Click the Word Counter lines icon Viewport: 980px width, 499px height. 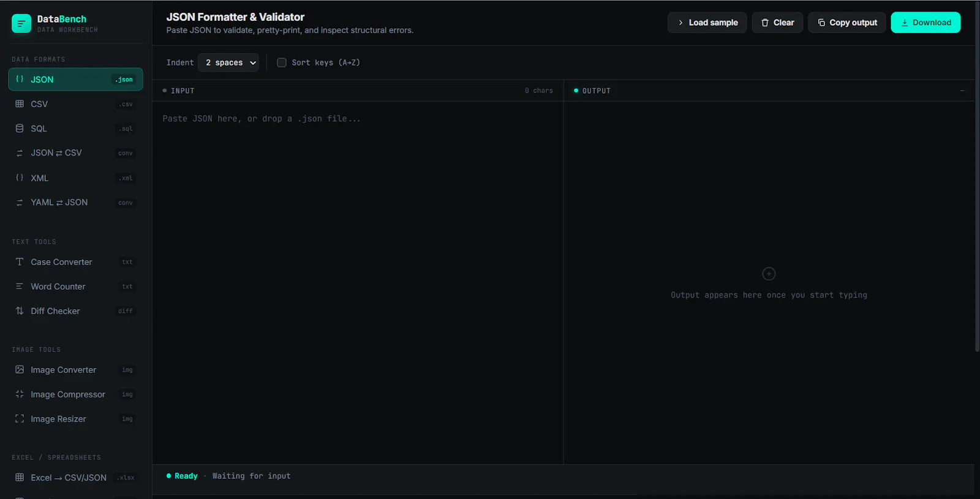click(x=20, y=286)
